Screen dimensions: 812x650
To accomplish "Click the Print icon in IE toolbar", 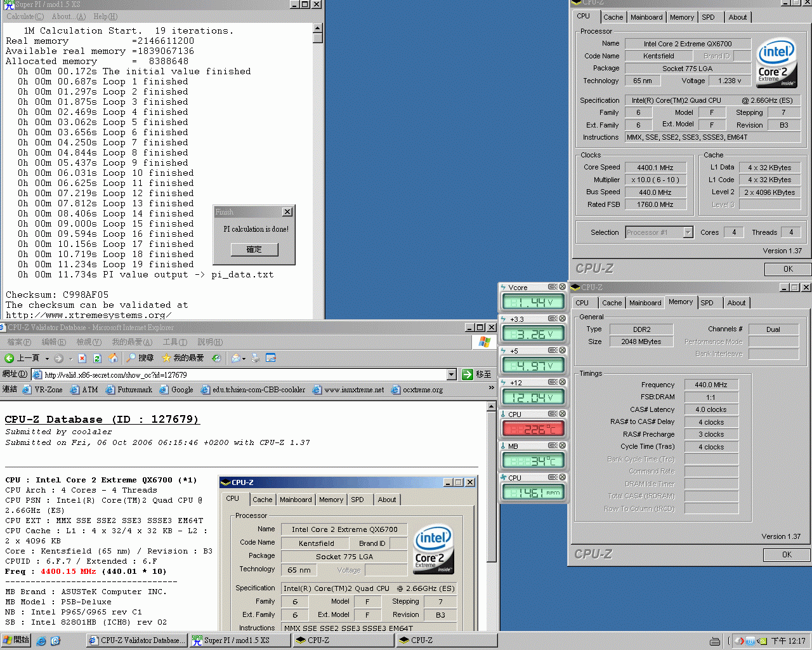I will [256, 358].
